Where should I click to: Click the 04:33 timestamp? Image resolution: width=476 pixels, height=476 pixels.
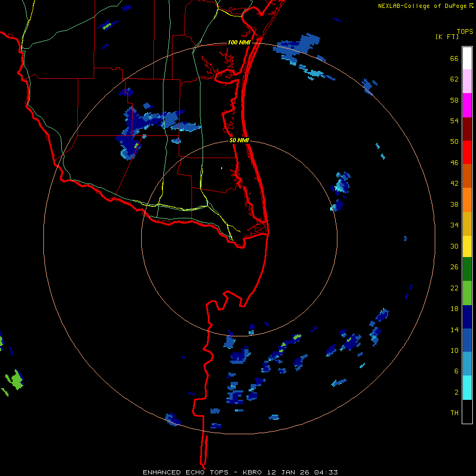pos(326,472)
